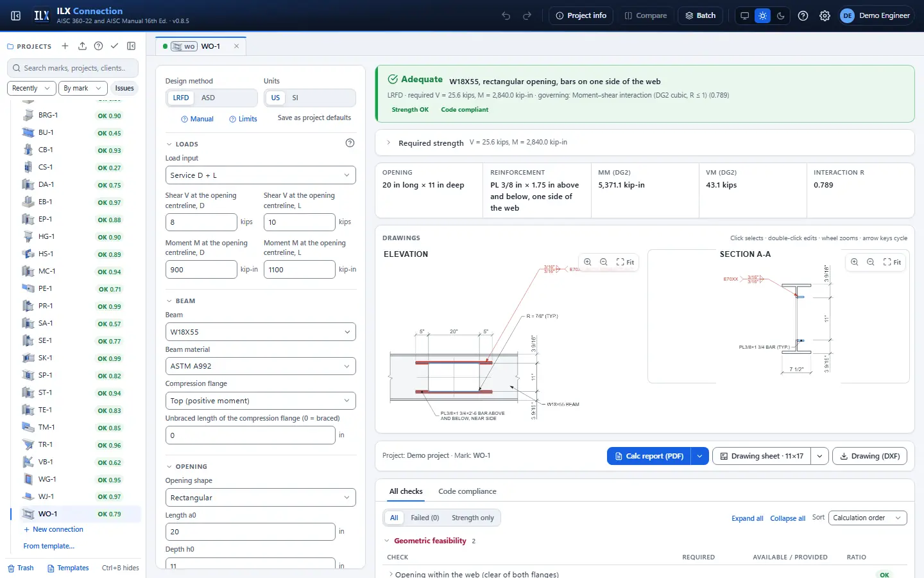The width and height of the screenshot is (924, 578).
Task: Fit Section A-A drawing to view
Action: click(x=892, y=262)
